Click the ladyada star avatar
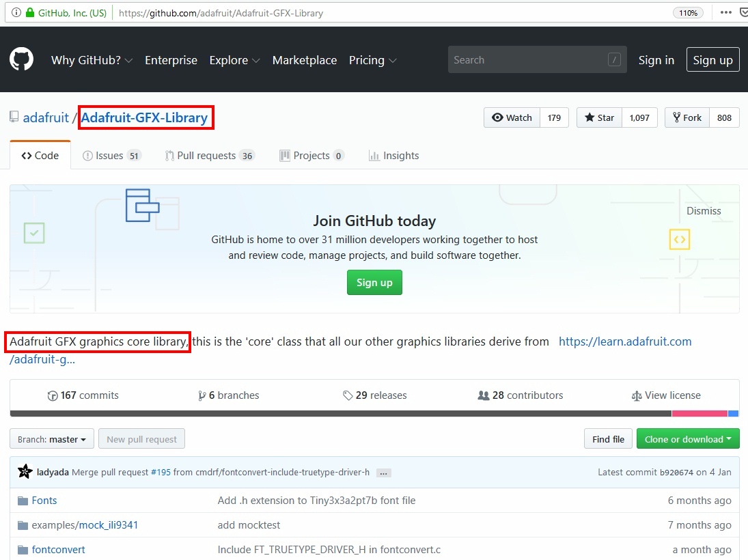The width and height of the screenshot is (748, 560). (x=25, y=472)
